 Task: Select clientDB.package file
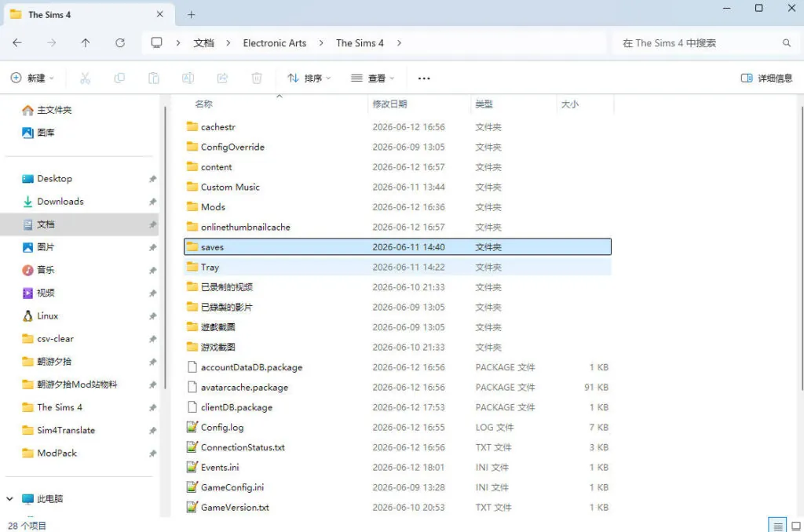coord(397,407)
